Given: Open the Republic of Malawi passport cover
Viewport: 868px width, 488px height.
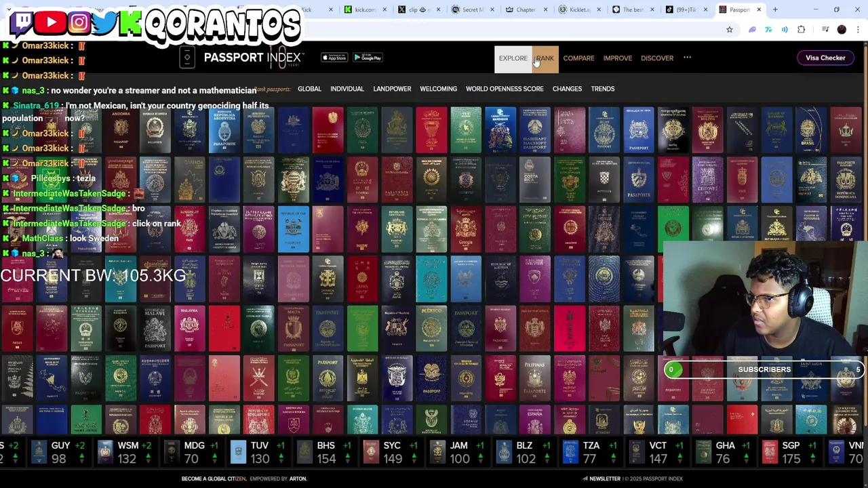Looking at the screenshot, I should coord(155,329).
